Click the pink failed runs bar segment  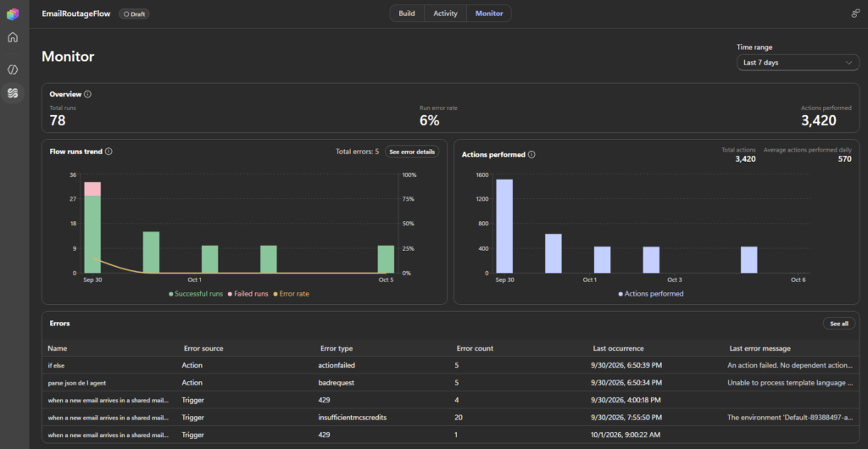92,189
